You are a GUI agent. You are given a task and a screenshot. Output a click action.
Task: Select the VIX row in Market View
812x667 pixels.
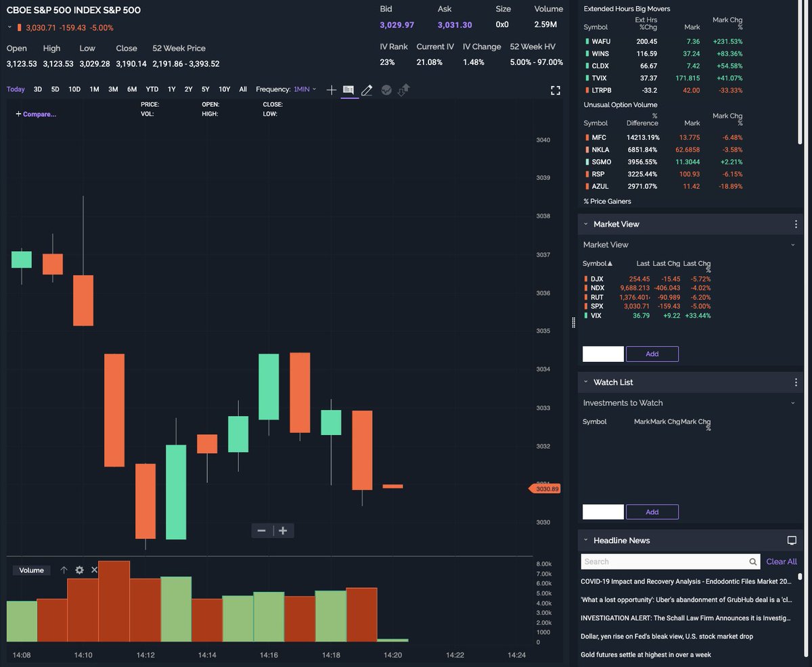(x=648, y=316)
